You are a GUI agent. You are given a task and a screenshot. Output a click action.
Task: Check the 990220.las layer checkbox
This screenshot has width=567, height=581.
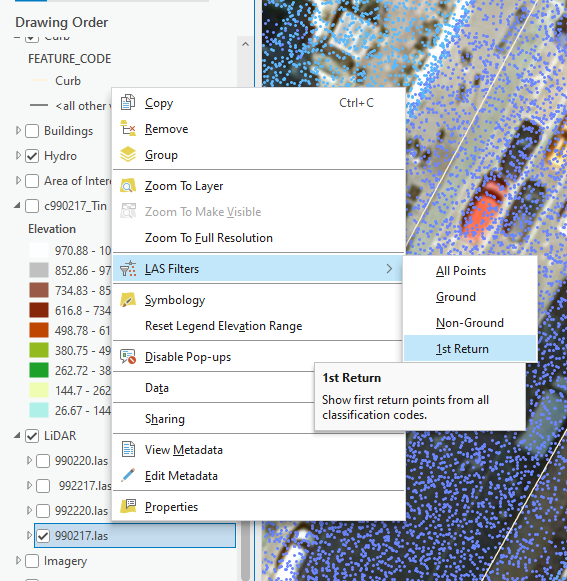(43, 461)
